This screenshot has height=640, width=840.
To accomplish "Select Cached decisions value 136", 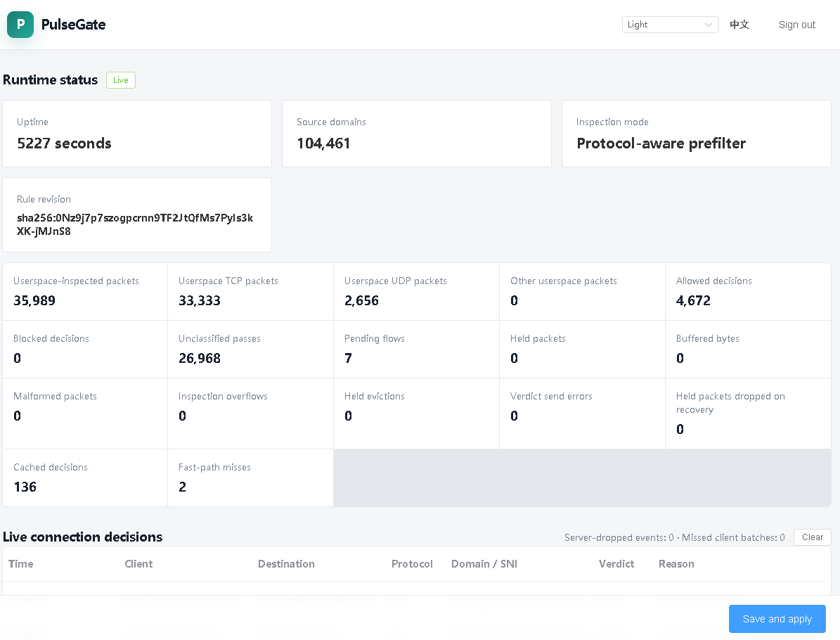I will pos(25,487).
